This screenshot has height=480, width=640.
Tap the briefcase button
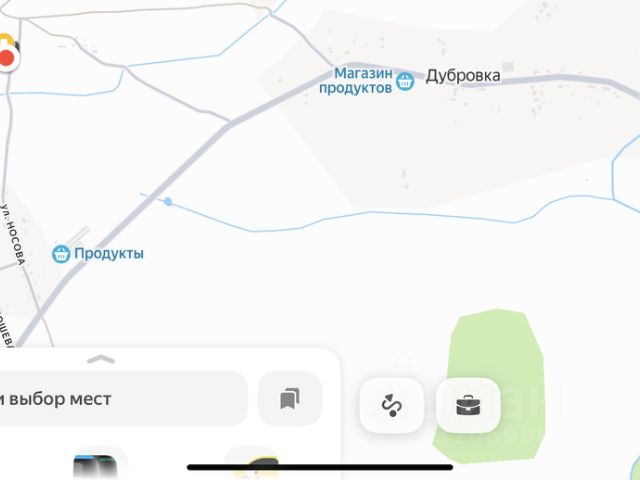tap(468, 405)
